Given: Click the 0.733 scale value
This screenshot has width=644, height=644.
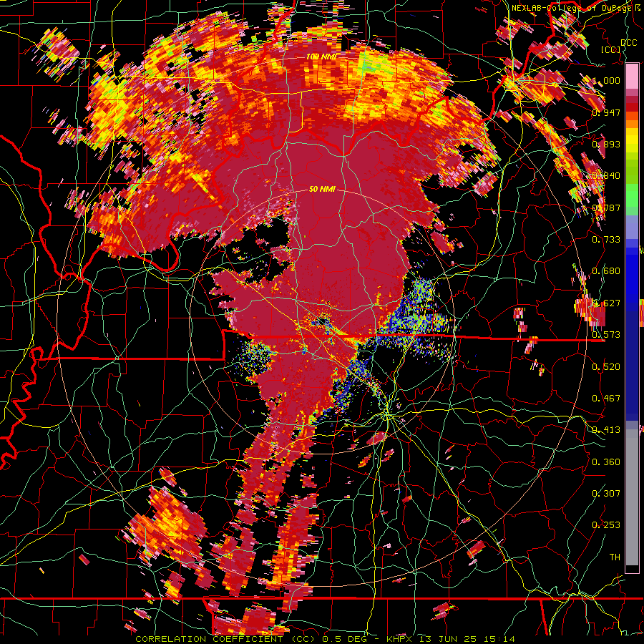Looking at the screenshot, I should [606, 240].
